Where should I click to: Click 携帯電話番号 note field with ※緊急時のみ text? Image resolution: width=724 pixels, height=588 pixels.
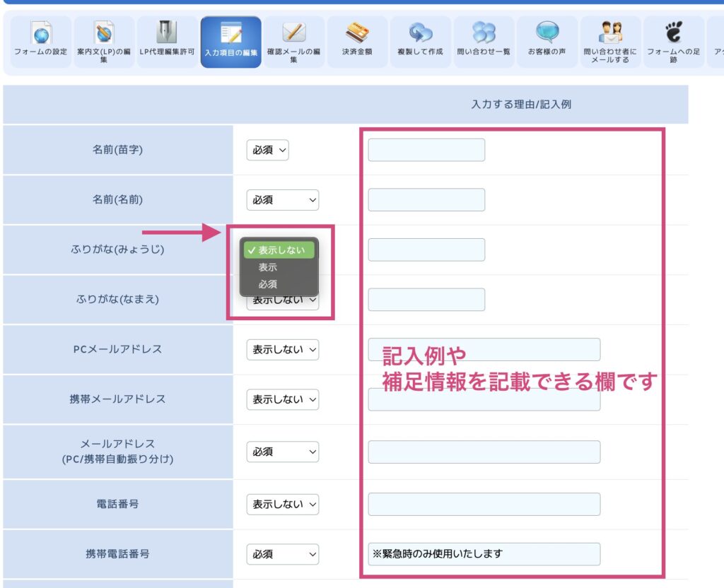click(x=484, y=554)
